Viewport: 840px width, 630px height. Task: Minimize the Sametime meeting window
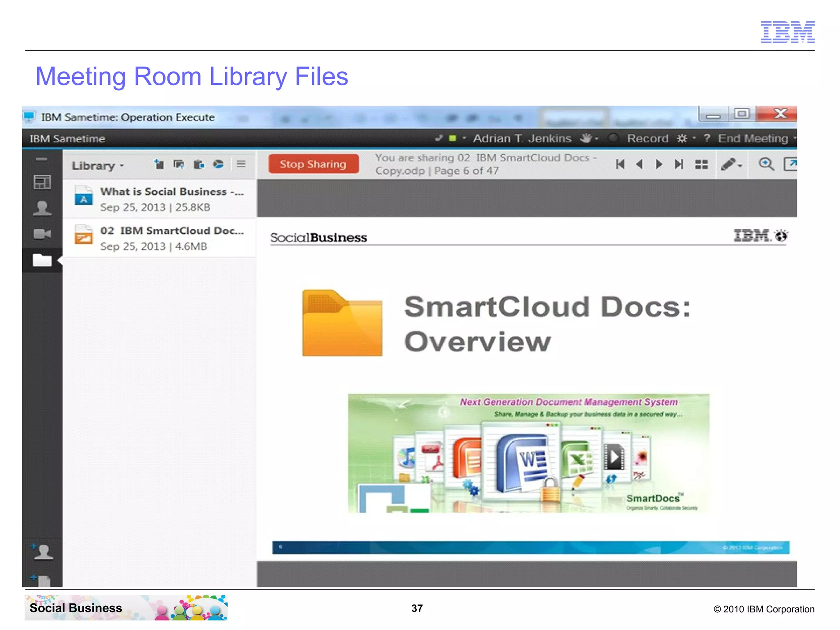point(713,114)
